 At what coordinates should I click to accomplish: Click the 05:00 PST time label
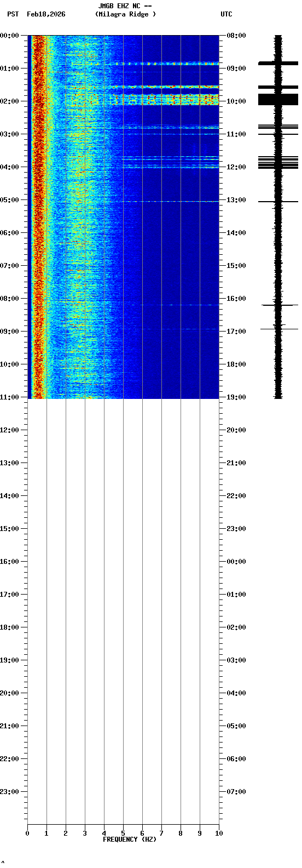tap(9, 200)
